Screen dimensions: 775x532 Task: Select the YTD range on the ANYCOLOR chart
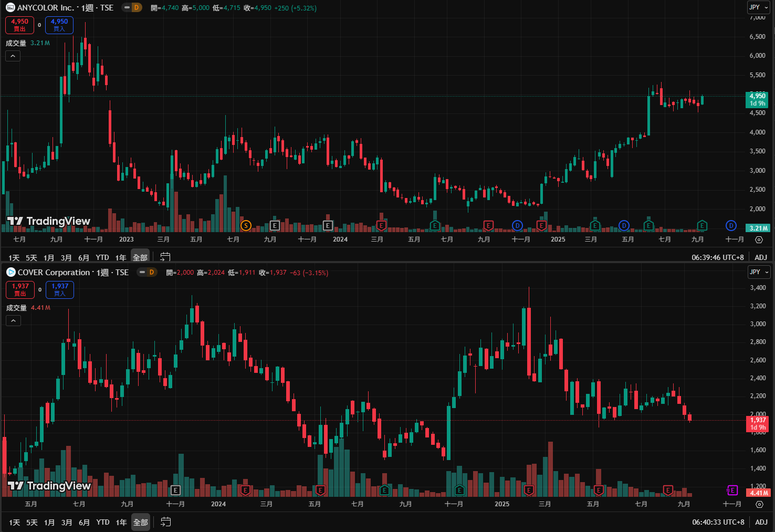pos(102,257)
